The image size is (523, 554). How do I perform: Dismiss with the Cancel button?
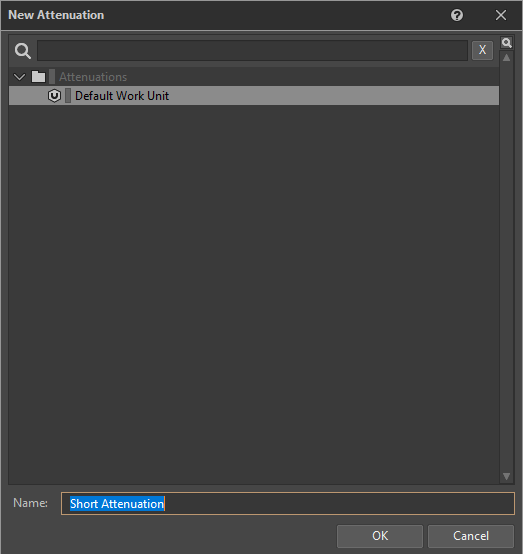[471, 536]
